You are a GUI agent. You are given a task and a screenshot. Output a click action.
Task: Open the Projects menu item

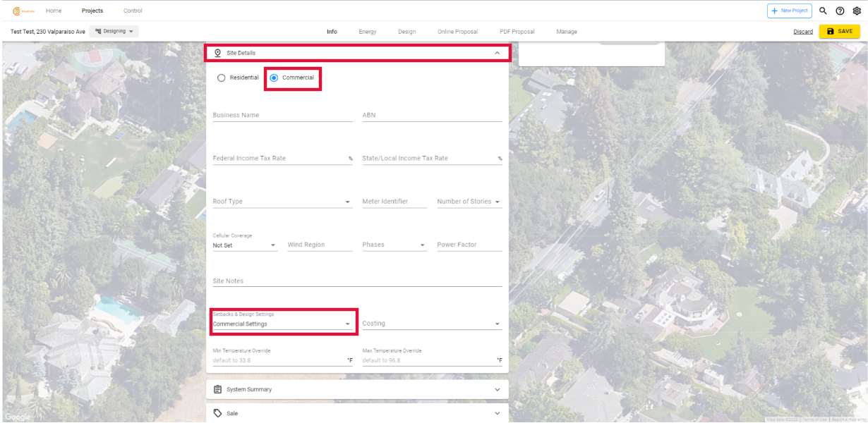tap(92, 11)
